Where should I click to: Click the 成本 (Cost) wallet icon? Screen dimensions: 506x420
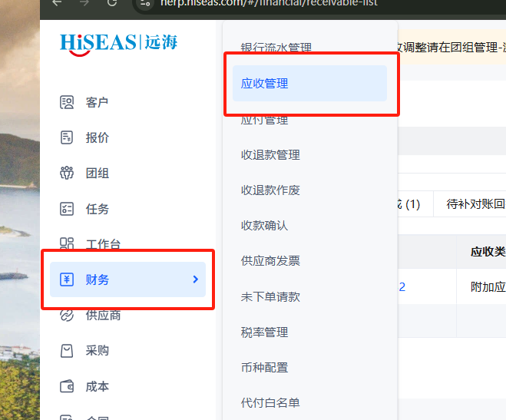click(67, 386)
